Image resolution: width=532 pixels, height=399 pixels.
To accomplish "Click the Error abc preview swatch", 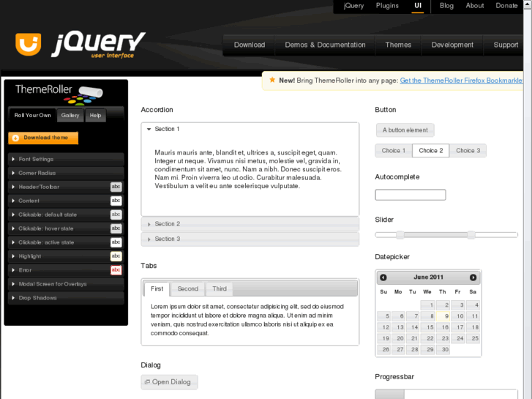I will pyautogui.click(x=116, y=270).
